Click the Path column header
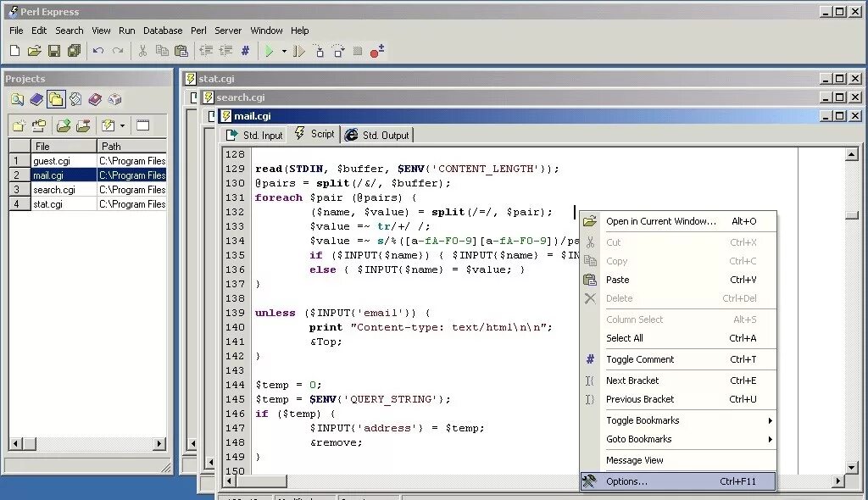 [131, 146]
